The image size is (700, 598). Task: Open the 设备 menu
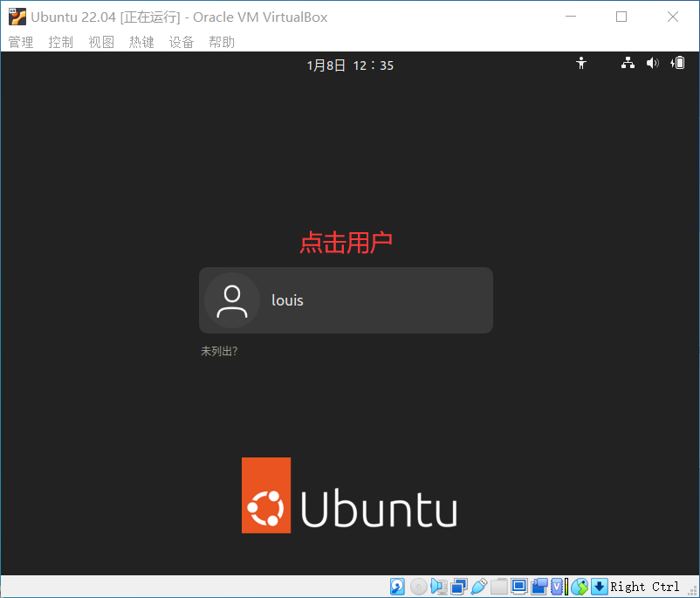(181, 41)
